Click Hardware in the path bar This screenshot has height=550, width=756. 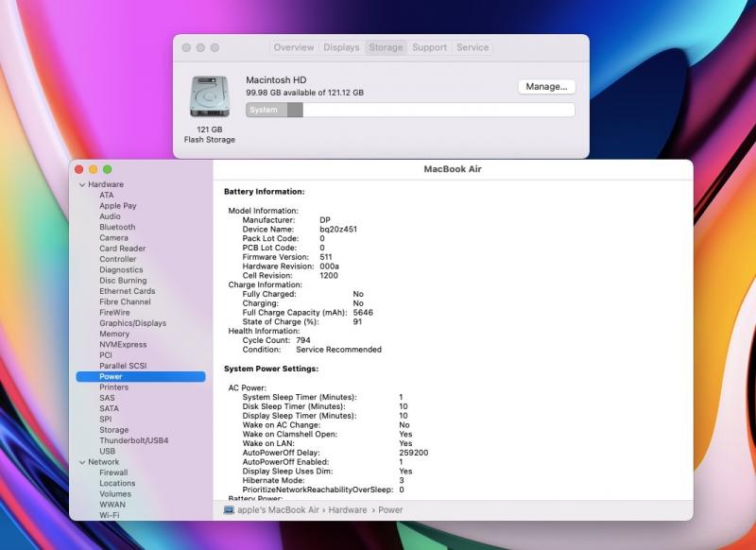pos(348,510)
